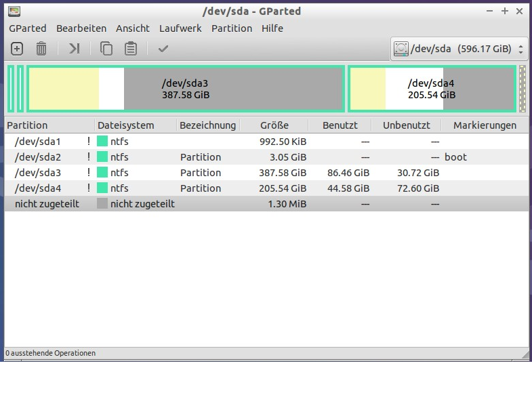
Task: Select the /dev/sda2 table row
Action: 266,157
